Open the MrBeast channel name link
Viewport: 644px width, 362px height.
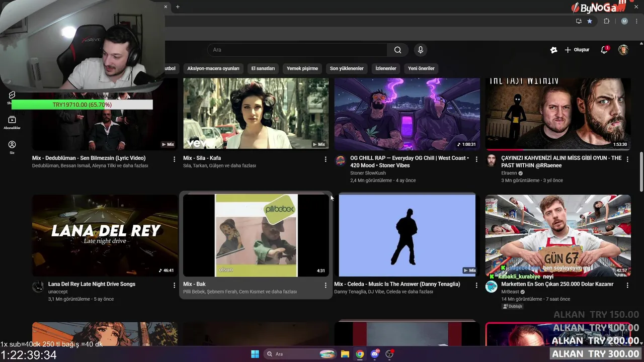click(510, 292)
